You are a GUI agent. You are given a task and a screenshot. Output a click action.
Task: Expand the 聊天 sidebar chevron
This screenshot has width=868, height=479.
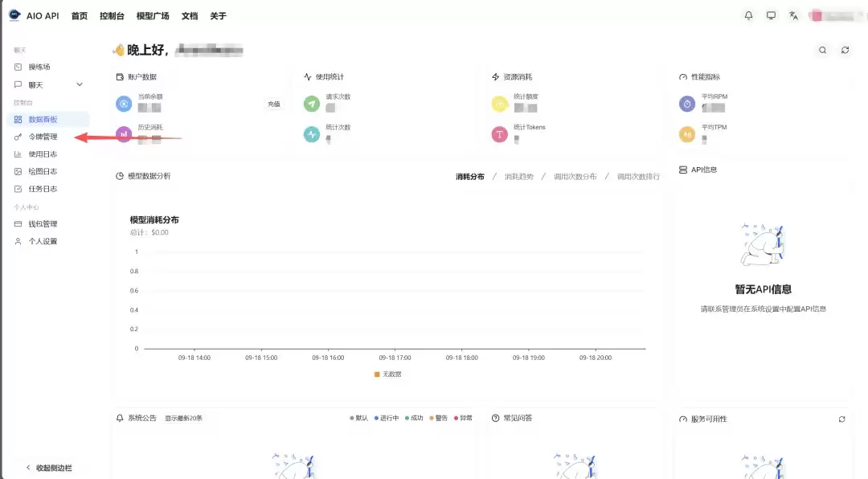point(79,84)
